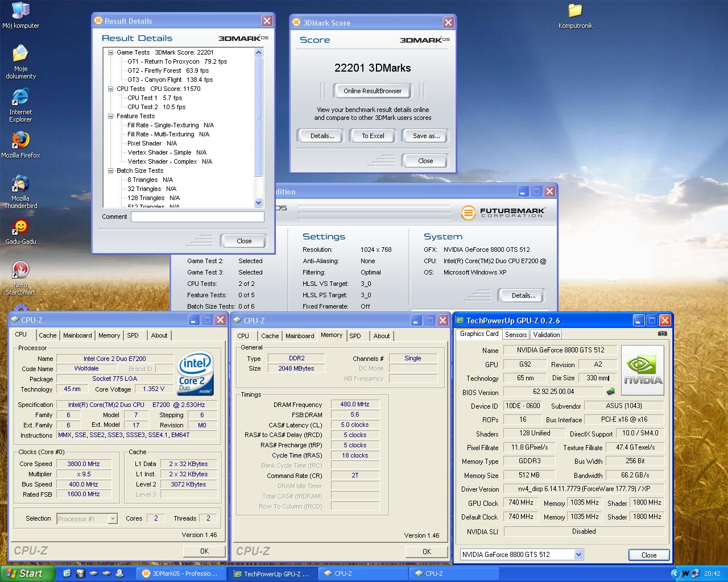Switch to CPU tab in the CPU-Z Memory window
The image size is (728, 582).
(x=243, y=336)
